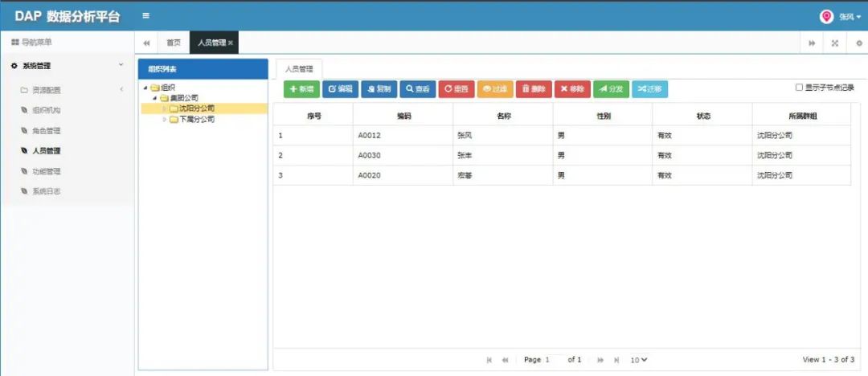Click the leaf icon beside 功能管理
This screenshot has height=376, width=868.
[24, 171]
